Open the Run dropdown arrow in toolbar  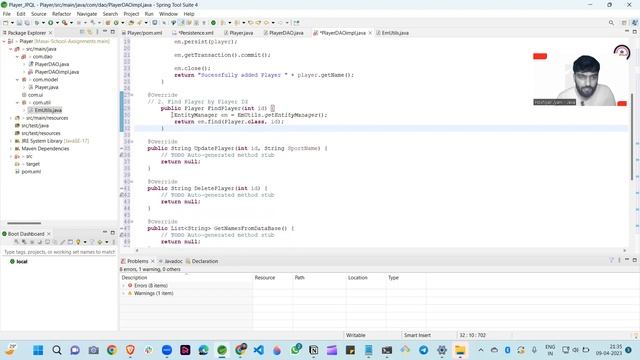(x=57, y=23)
